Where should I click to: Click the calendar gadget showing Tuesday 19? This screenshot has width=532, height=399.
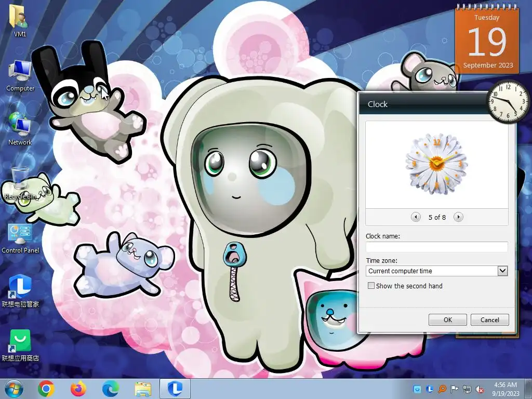tap(487, 39)
